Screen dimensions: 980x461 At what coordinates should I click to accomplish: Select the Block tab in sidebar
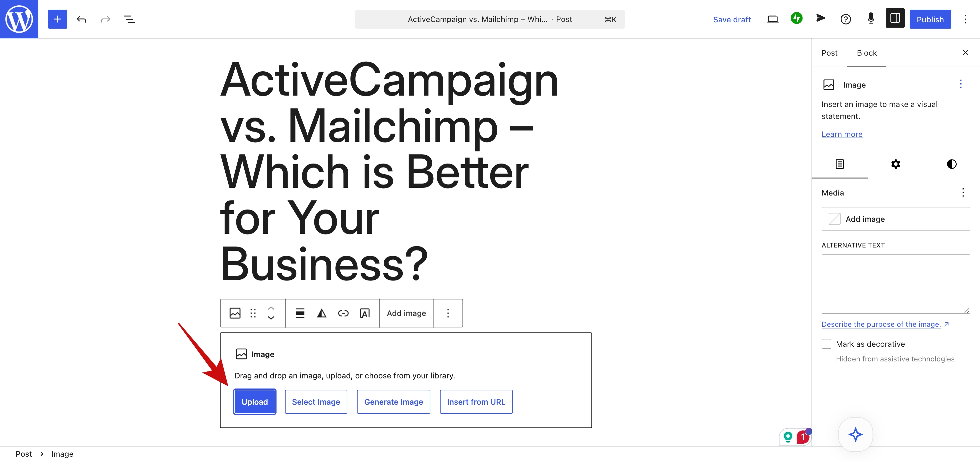(866, 53)
